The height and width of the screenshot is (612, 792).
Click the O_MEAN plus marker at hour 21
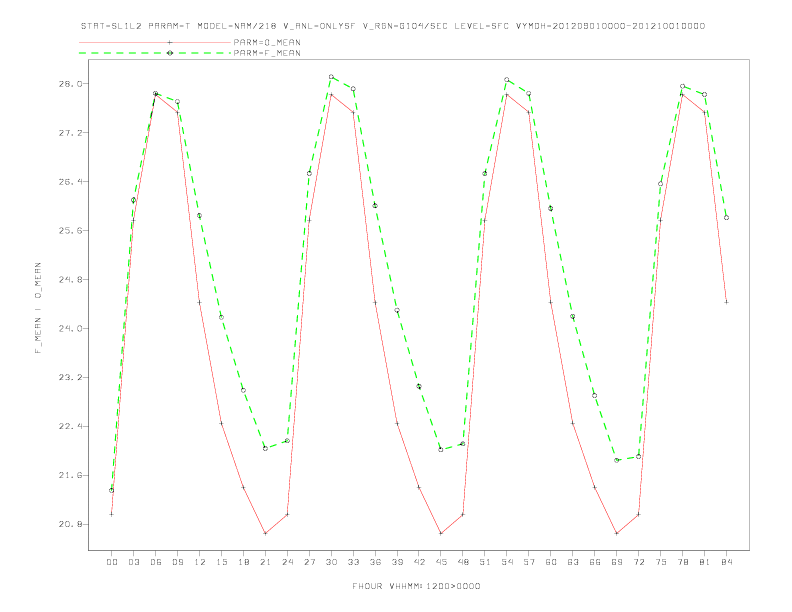tap(265, 533)
